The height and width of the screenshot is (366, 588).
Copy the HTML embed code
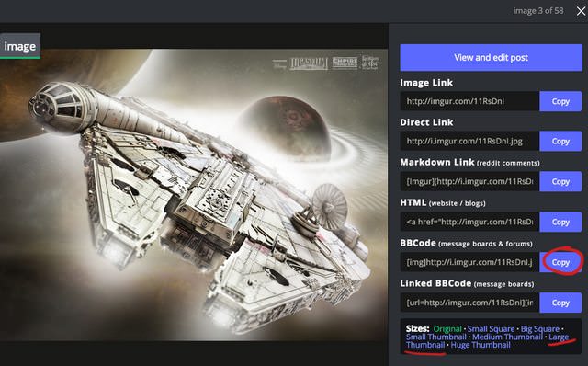[x=560, y=222]
